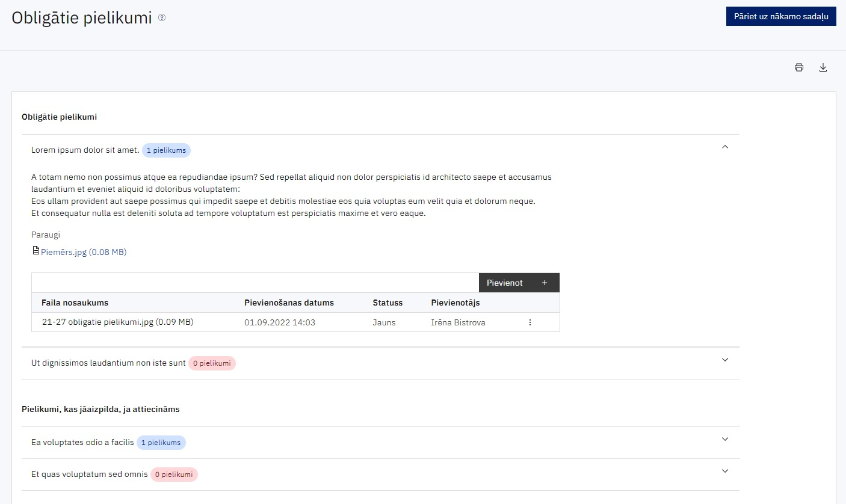
Task: Click Pāriet uz nākamo sadaļu button
Action: tap(781, 16)
